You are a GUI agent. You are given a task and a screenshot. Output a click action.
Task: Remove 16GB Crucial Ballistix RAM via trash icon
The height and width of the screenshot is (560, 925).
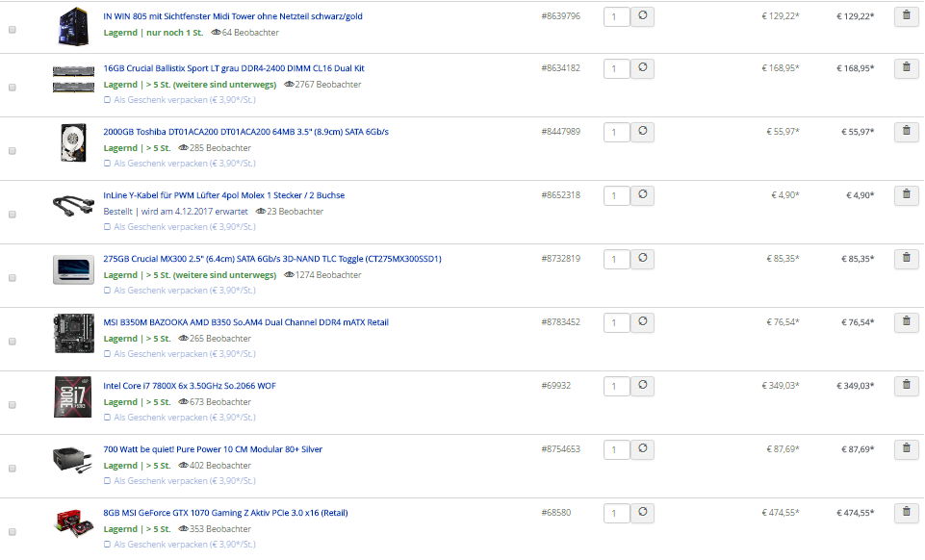tap(906, 68)
